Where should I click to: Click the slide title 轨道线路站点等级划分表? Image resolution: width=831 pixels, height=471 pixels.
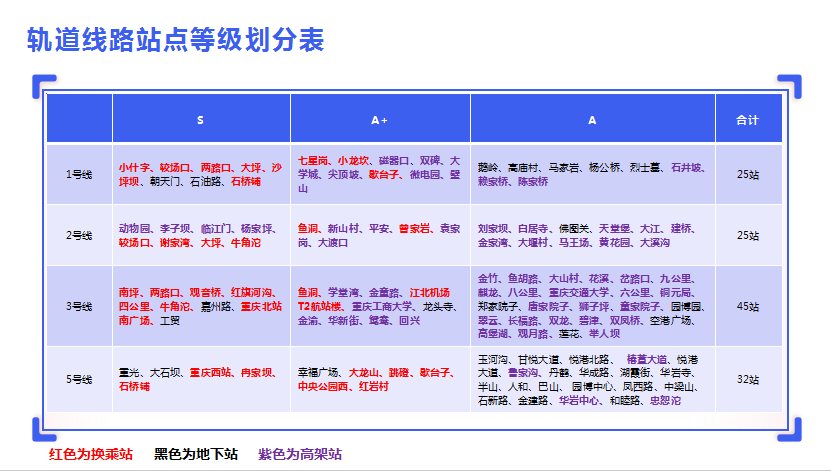pos(175,40)
